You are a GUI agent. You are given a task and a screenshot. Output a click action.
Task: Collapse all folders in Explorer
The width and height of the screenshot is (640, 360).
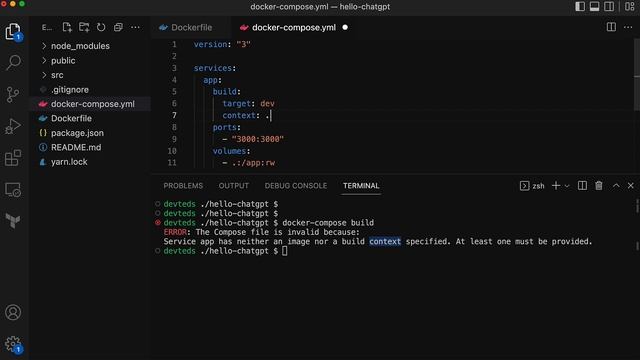[x=118, y=27]
